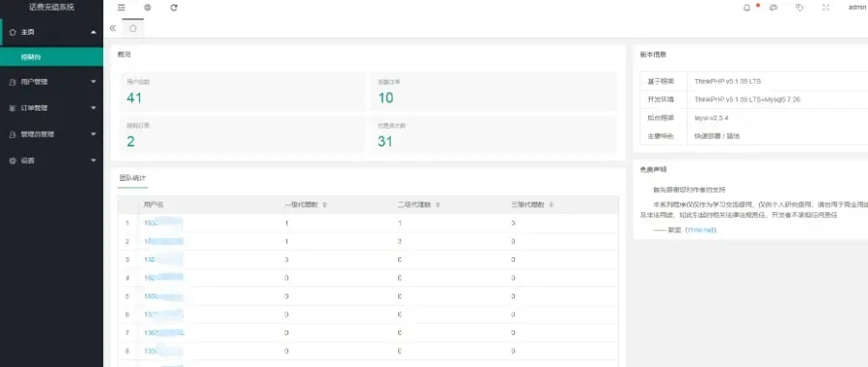Image resolution: width=868 pixels, height=367 pixels.
Task: Toggle fullscreen mode icon
Action: pos(826,8)
